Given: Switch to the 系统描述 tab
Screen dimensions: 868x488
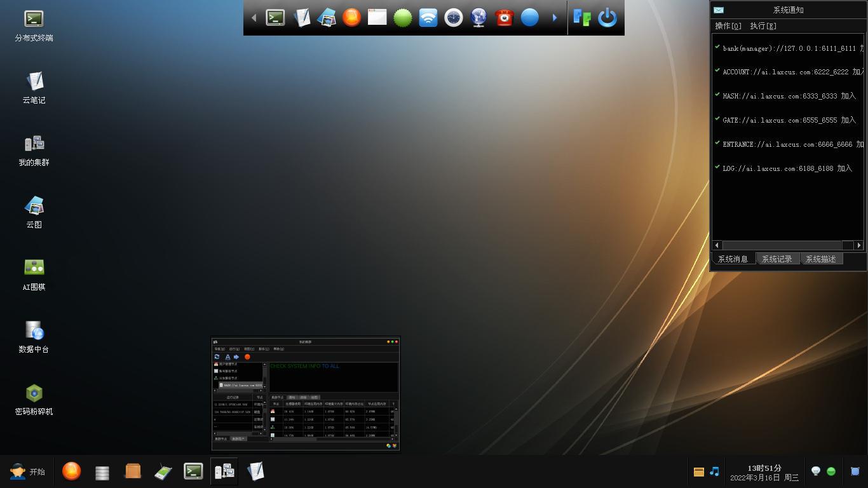Looking at the screenshot, I should tap(821, 259).
